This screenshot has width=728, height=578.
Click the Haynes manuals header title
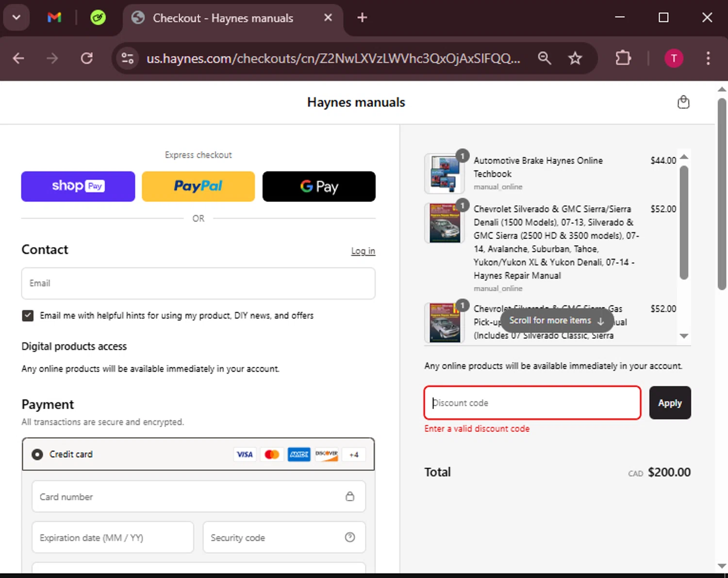pos(356,102)
